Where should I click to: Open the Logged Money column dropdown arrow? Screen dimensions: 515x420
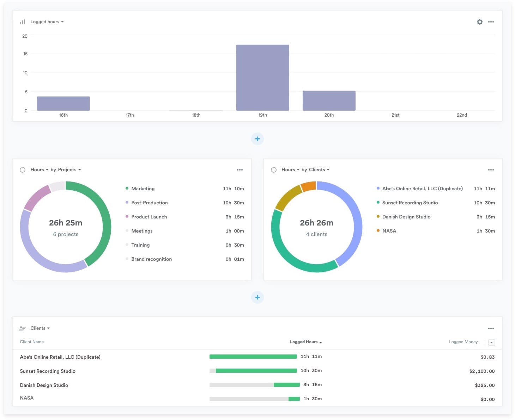(x=491, y=342)
